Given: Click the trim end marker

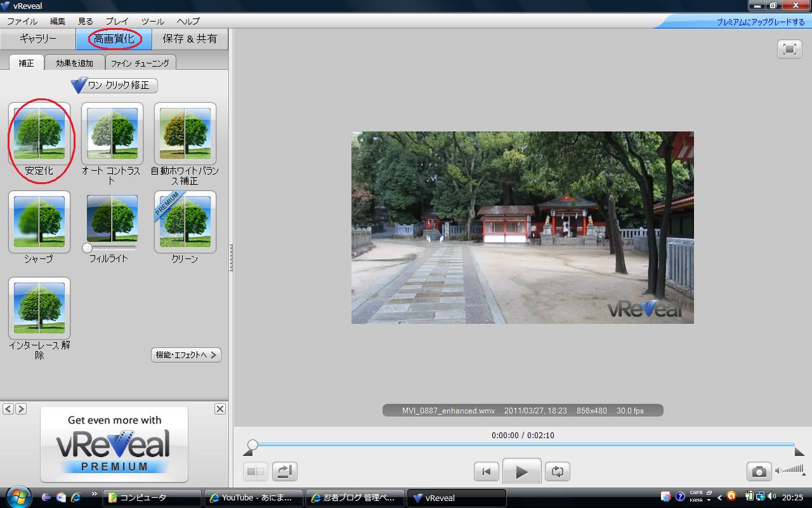Looking at the screenshot, I should 799,451.
